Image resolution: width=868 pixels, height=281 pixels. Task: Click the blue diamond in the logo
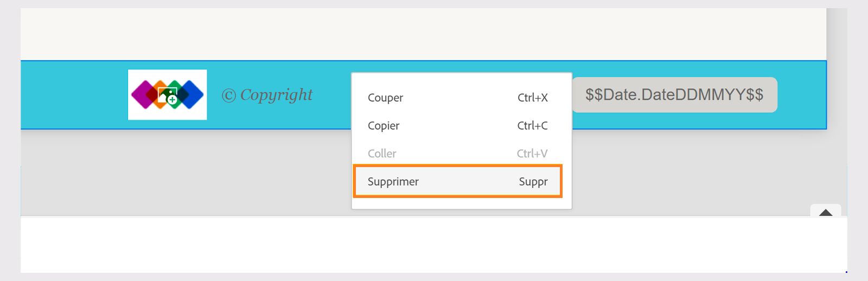(x=194, y=94)
